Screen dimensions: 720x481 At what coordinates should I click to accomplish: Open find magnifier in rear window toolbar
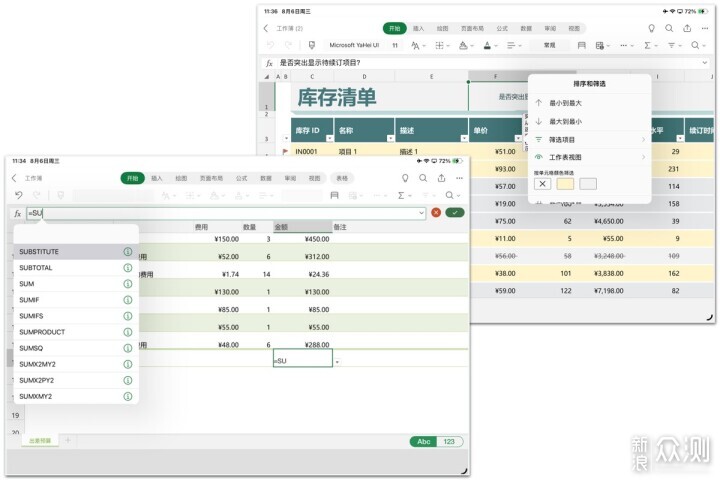click(696, 45)
